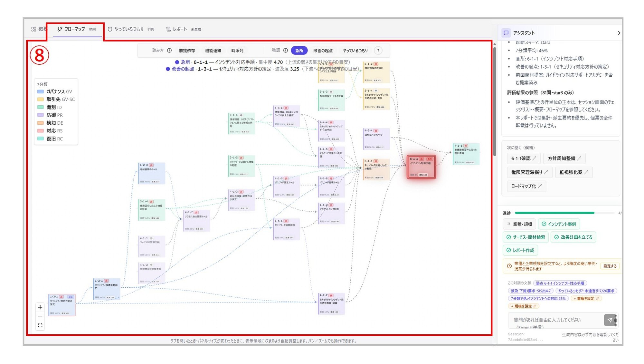Fit flow map to view with fullscreen icon

[40, 325]
